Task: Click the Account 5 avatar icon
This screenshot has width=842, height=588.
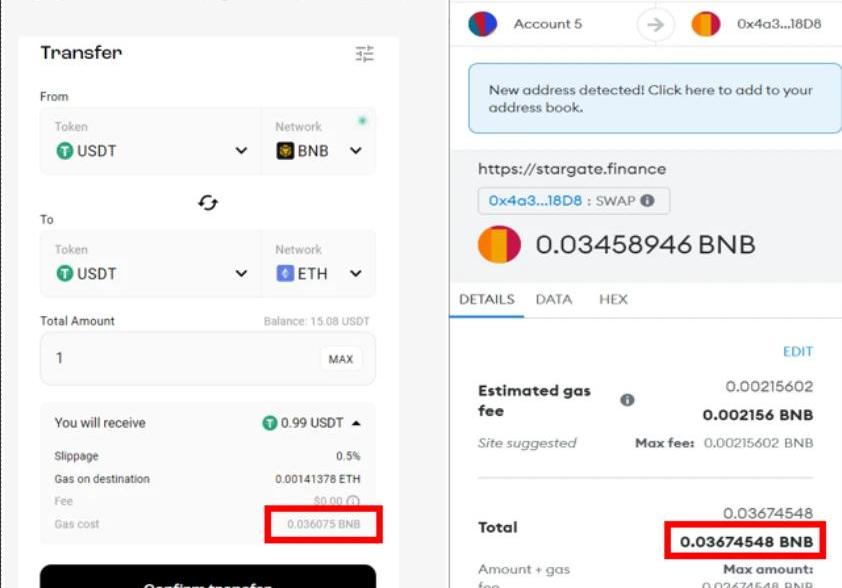Action: pyautogui.click(x=483, y=24)
